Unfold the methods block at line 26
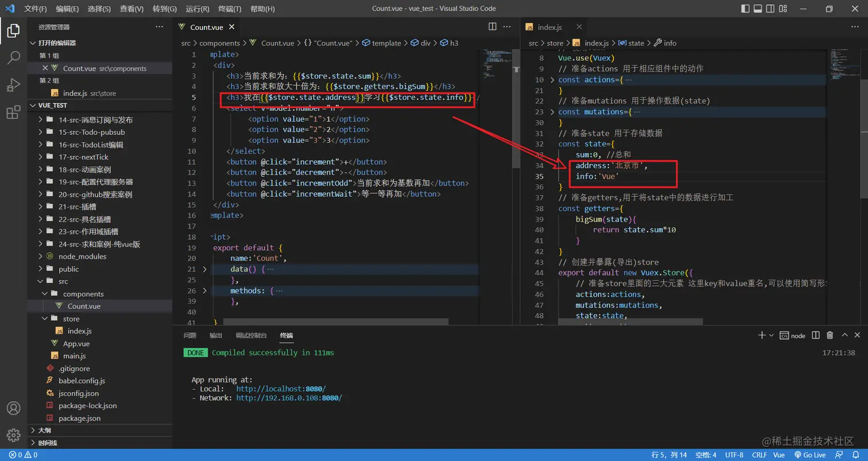 205,290
